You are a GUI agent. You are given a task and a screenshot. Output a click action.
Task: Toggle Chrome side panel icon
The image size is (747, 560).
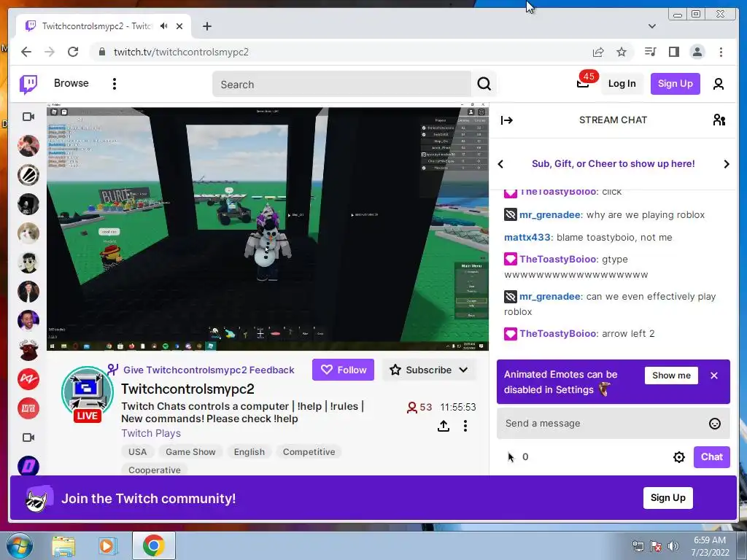click(673, 52)
